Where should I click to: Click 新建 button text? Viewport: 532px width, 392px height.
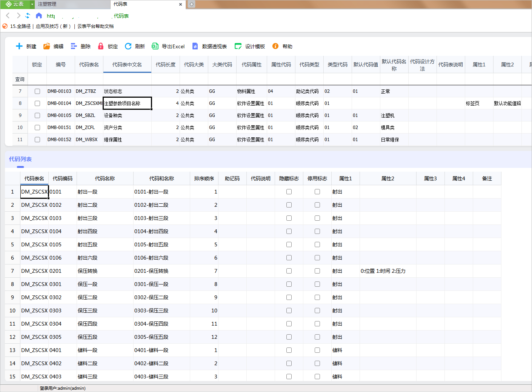tap(31, 46)
